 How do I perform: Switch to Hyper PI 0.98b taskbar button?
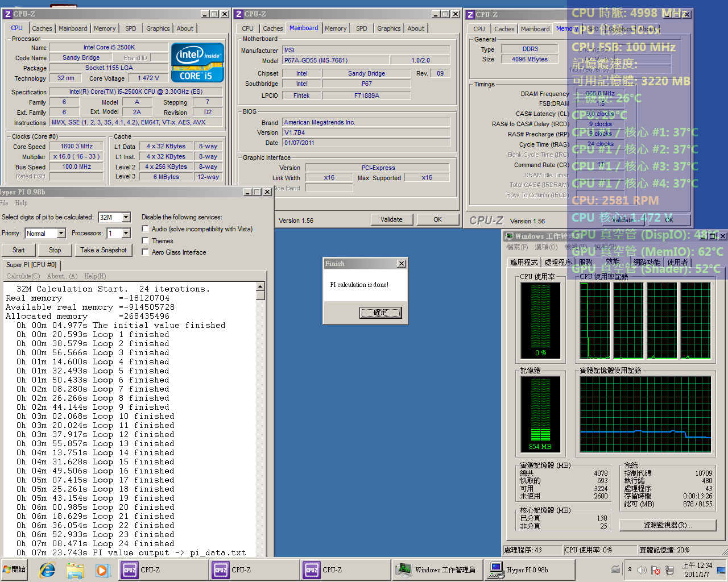[x=530, y=569]
